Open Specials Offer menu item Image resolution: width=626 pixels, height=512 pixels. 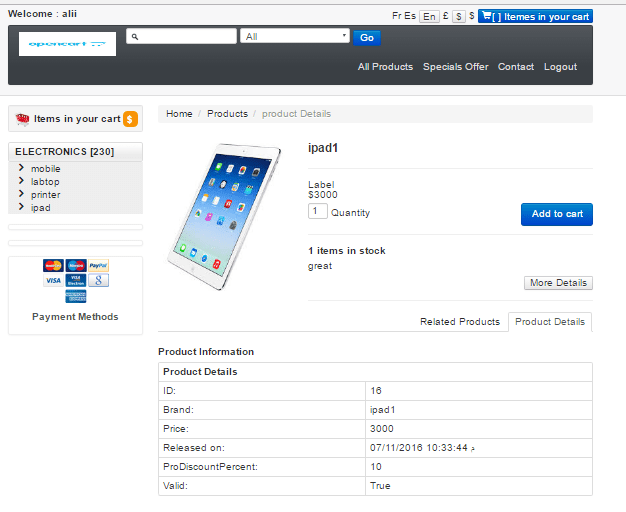pos(455,67)
